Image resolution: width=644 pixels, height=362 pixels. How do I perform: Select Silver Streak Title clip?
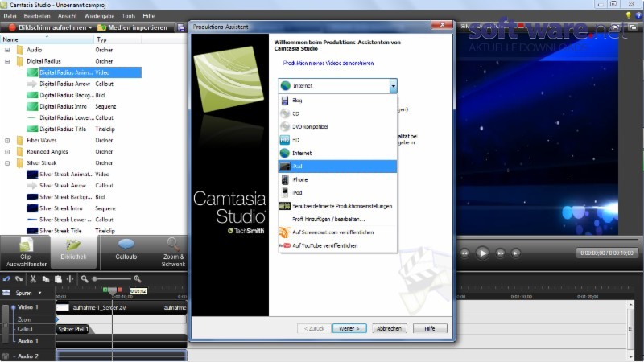pyautogui.click(x=61, y=231)
